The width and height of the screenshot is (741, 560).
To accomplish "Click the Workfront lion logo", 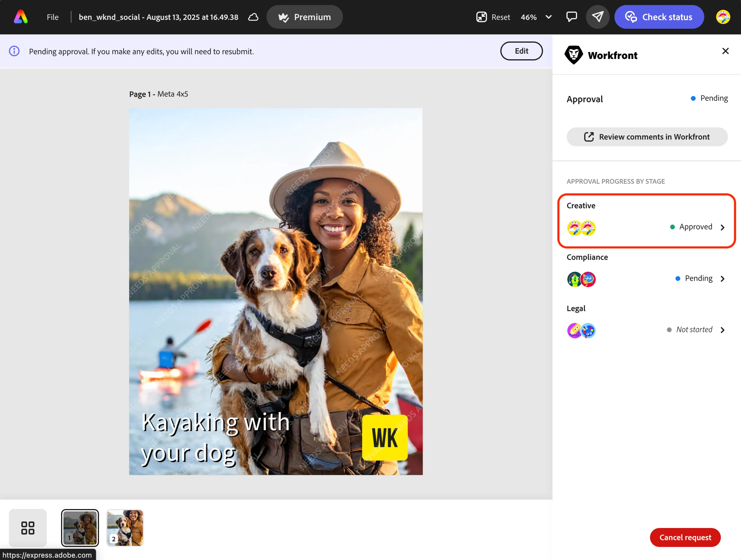I will pos(574,55).
